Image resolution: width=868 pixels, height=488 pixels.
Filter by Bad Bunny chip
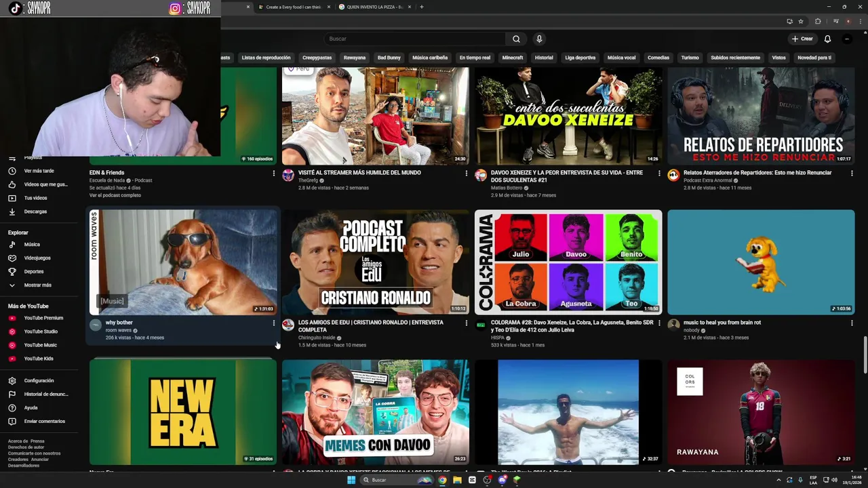tap(389, 58)
